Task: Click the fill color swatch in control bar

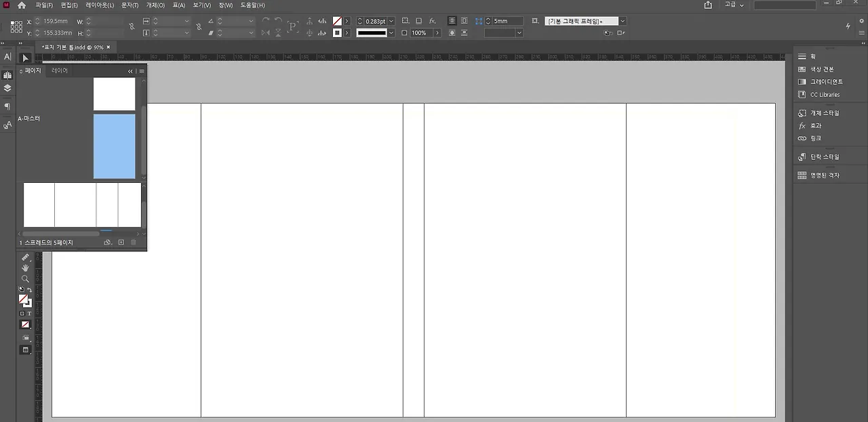Action: pyautogui.click(x=337, y=21)
